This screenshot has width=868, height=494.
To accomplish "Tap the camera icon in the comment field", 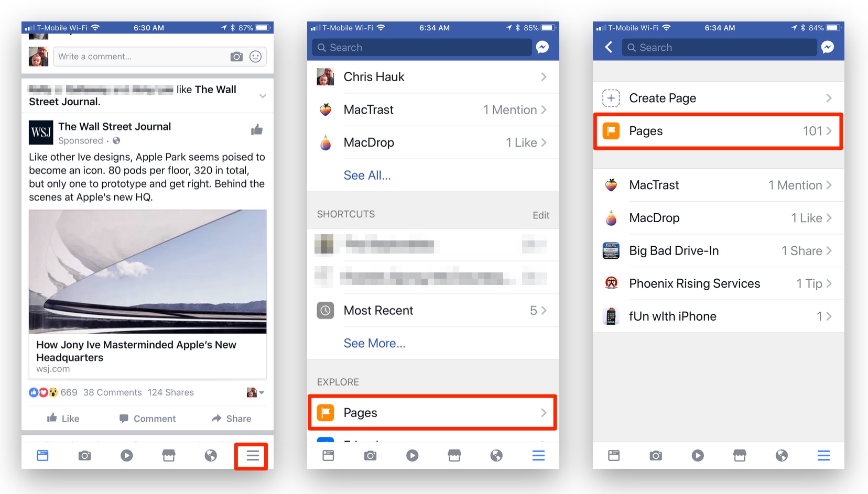I will pyautogui.click(x=236, y=57).
